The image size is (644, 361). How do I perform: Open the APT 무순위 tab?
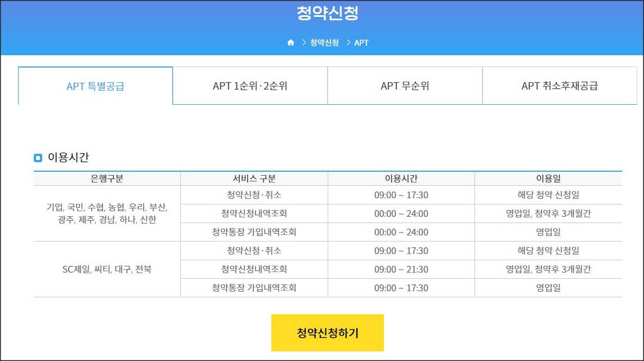coord(405,86)
